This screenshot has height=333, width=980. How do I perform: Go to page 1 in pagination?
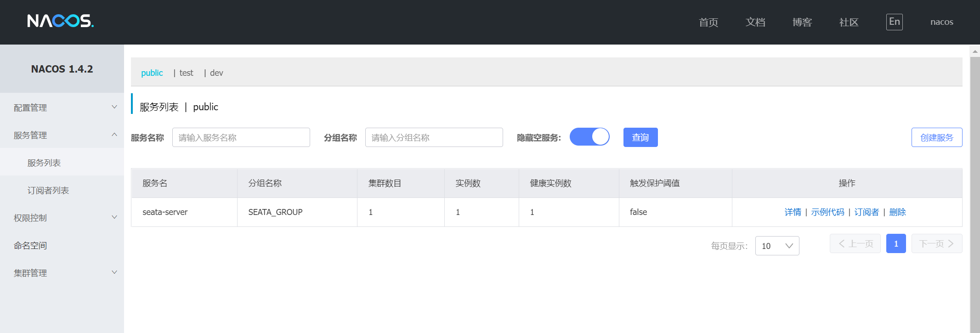pyautogui.click(x=896, y=243)
